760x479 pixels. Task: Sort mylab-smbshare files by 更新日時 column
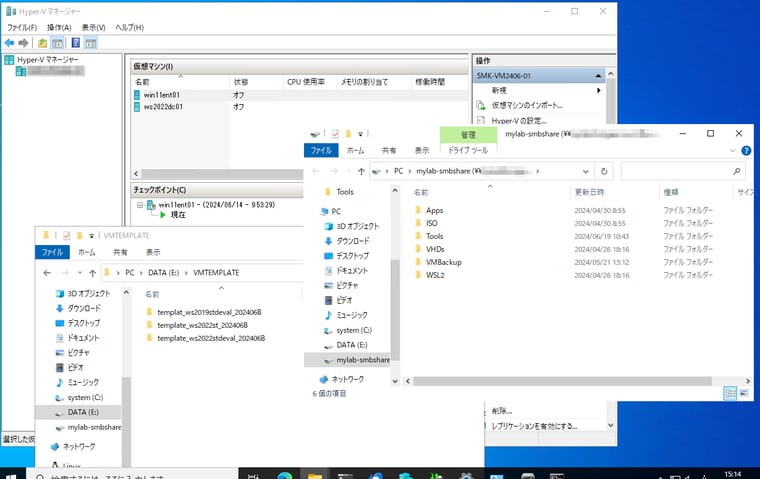coord(589,192)
